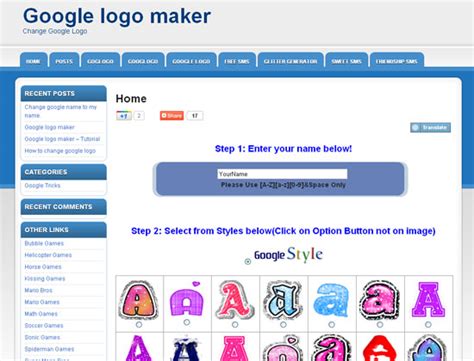
Task: Open 'Google logo maker – Tutorial' post
Action: 62,139
